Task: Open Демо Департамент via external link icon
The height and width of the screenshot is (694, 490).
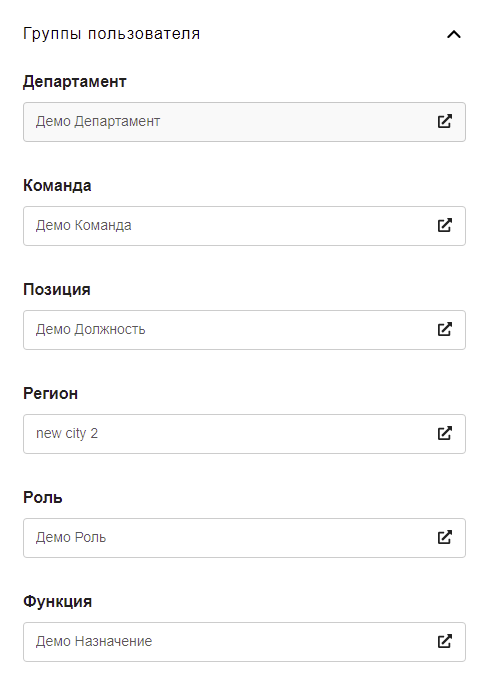Action: 444,121
